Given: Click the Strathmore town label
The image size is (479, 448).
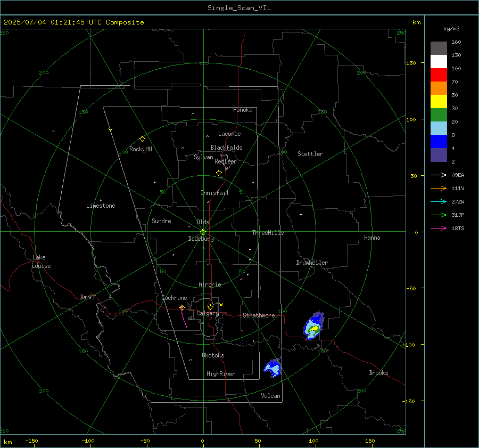Looking at the screenshot, I should 259,315.
